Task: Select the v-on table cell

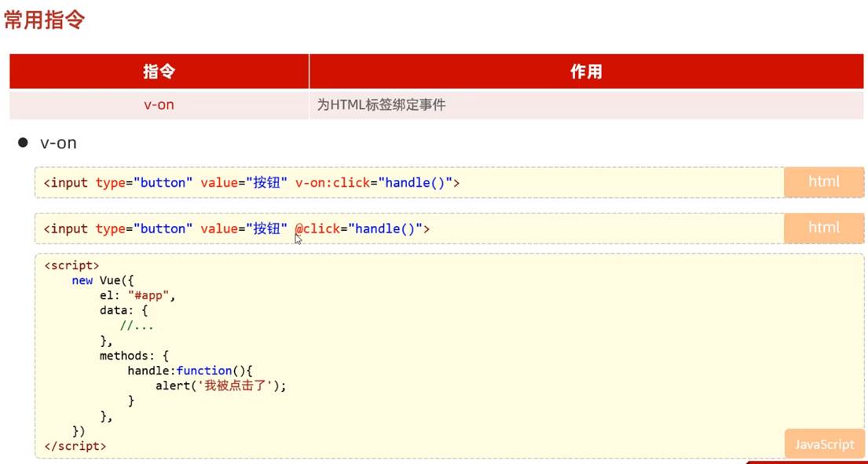Action: [159, 104]
